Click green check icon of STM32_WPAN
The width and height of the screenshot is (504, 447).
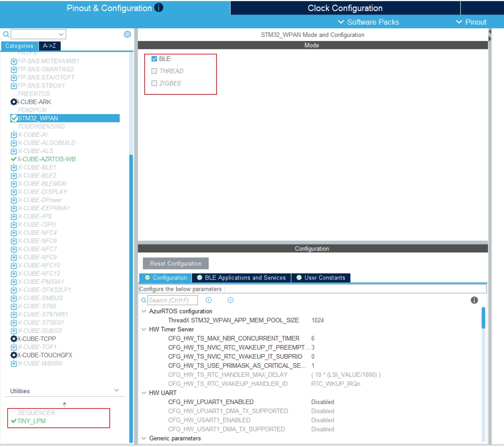(14, 118)
